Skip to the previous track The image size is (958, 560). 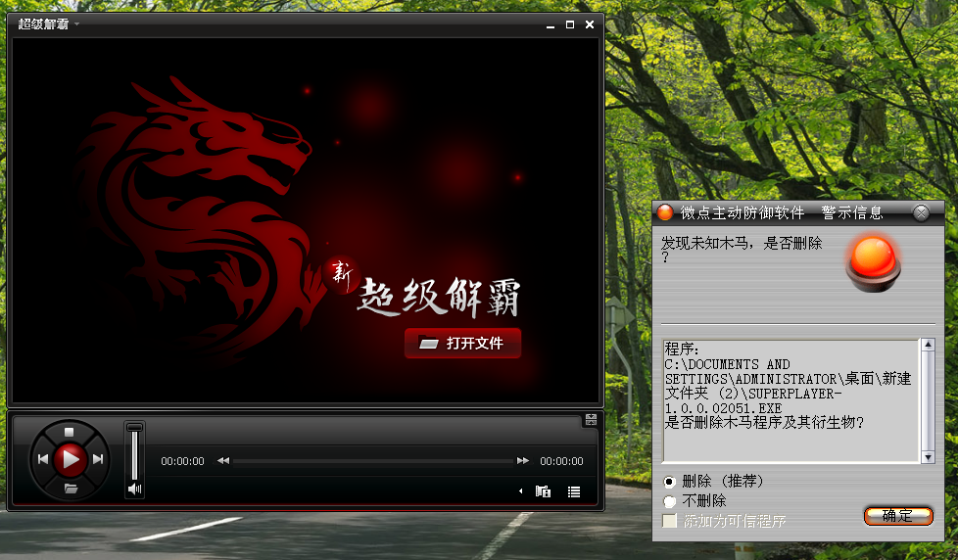point(43,459)
